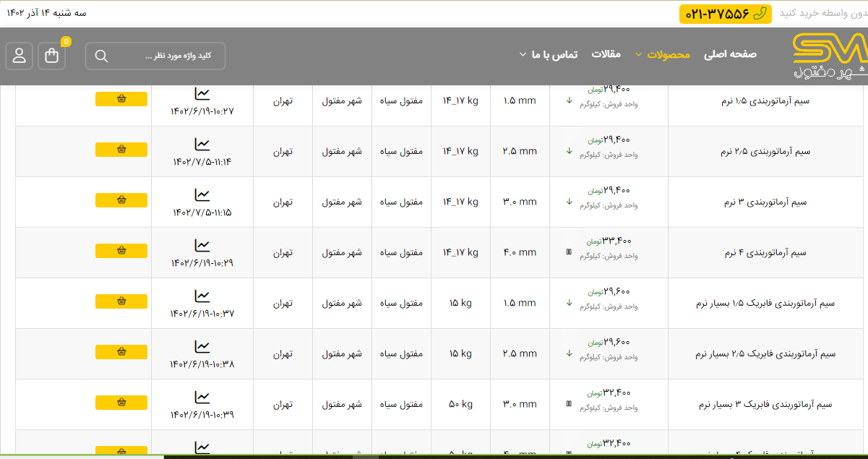Expand the تماس با ما dropdown menu
The image size is (868, 459).
point(549,55)
